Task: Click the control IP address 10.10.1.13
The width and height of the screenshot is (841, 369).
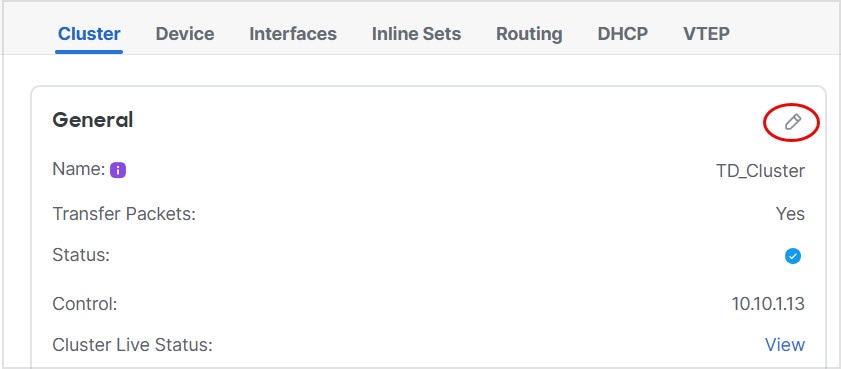Action: (768, 304)
